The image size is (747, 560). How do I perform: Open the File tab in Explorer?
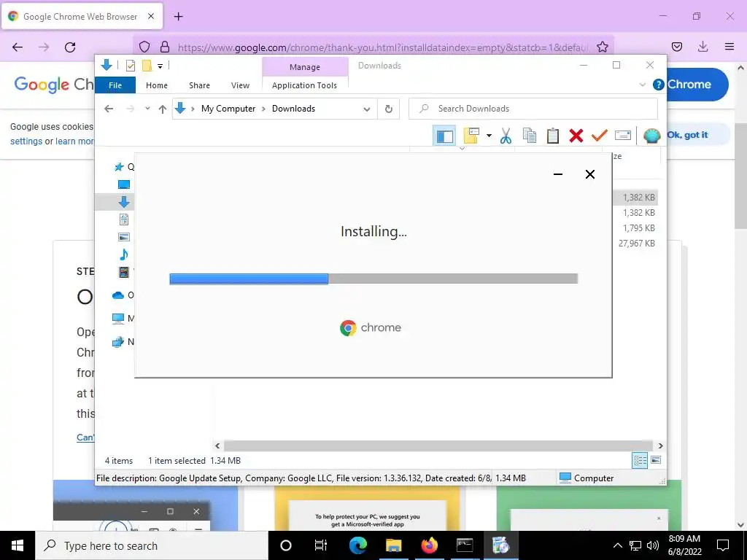point(115,85)
